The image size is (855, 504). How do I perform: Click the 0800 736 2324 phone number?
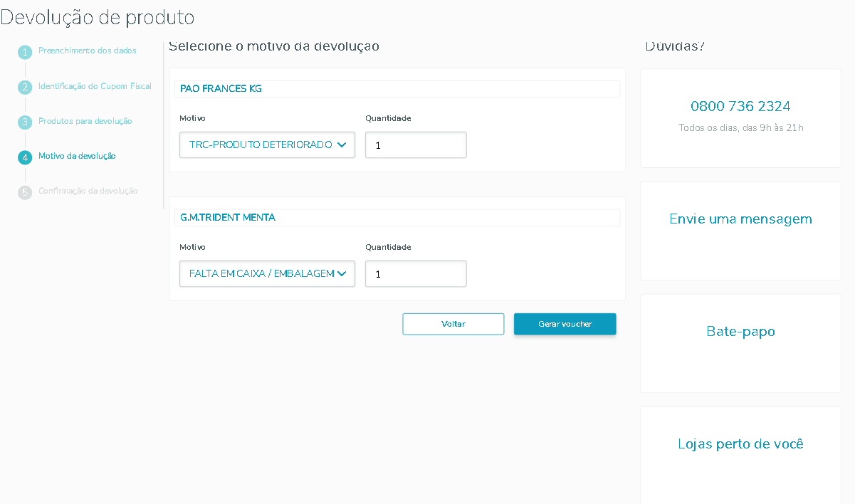(x=740, y=106)
